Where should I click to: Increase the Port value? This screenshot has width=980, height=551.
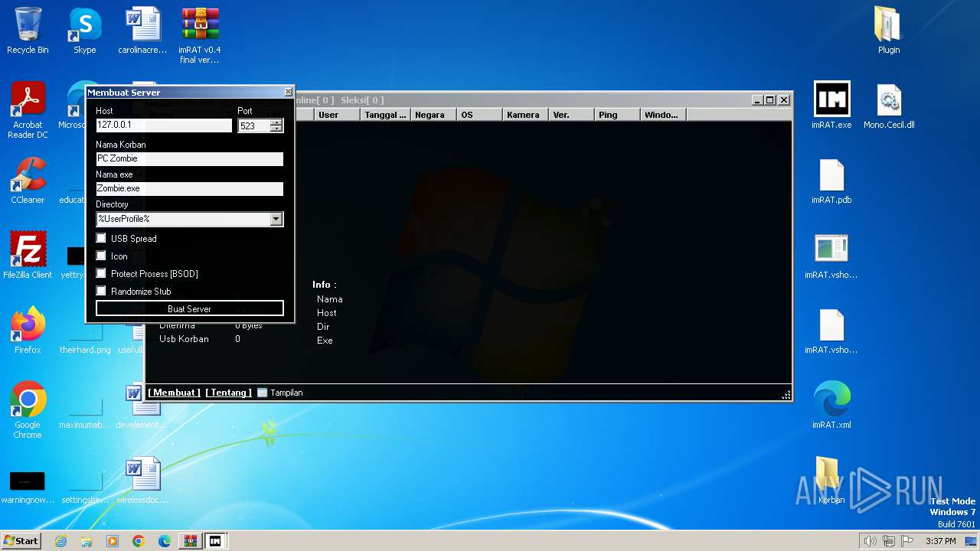(x=276, y=122)
